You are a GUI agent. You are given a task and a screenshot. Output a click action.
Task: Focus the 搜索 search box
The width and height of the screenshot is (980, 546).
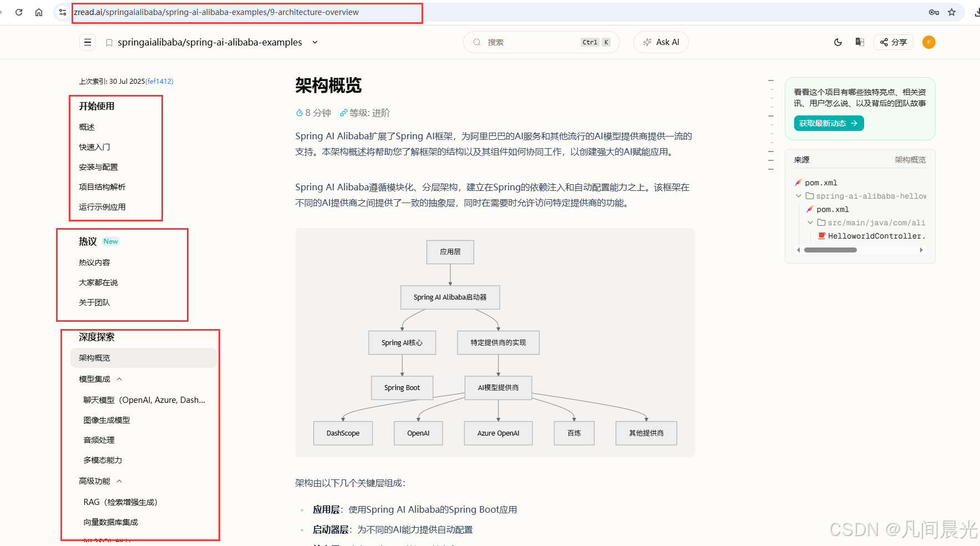541,42
